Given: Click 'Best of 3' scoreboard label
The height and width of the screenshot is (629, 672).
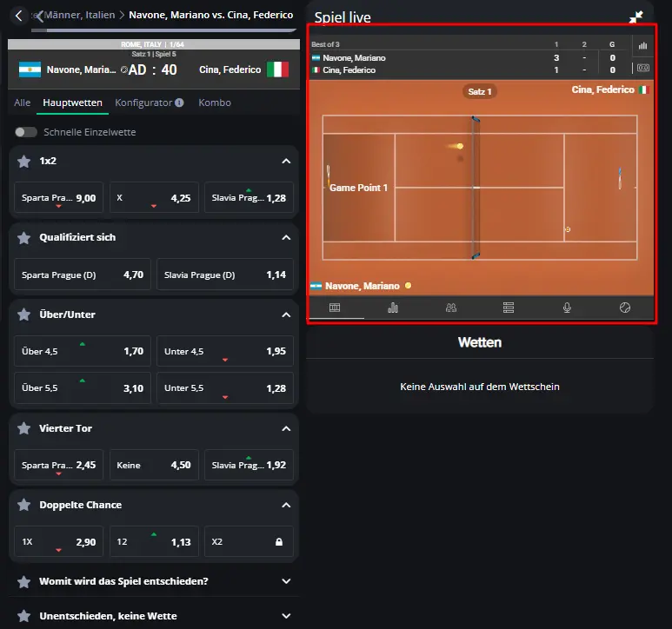Looking at the screenshot, I should [x=325, y=44].
